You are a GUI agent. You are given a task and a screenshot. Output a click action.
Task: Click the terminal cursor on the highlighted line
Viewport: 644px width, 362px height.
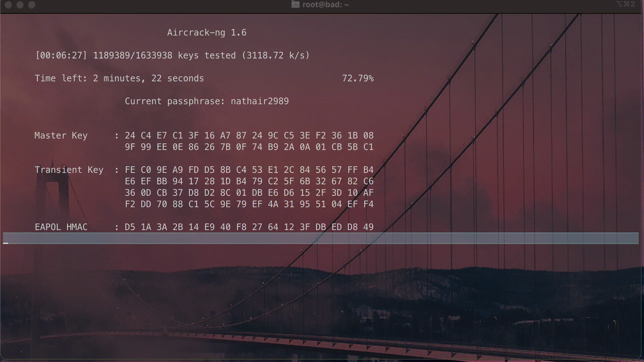click(6, 243)
